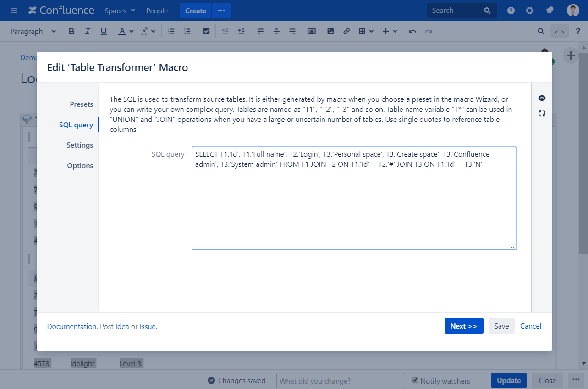
Task: Expand the Paragraph style dropdown
Action: point(33,31)
